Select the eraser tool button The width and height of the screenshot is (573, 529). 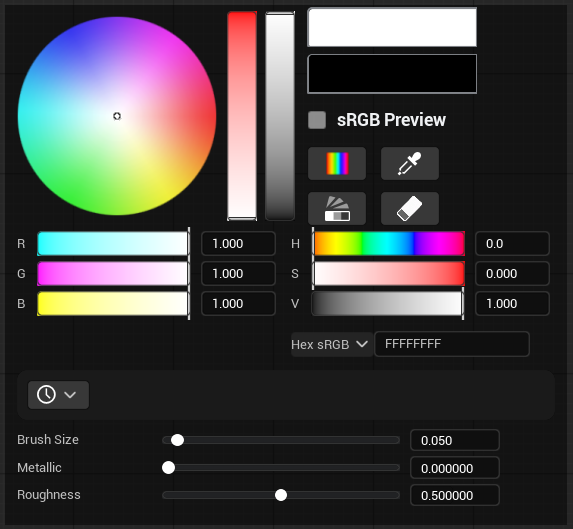pyautogui.click(x=410, y=208)
